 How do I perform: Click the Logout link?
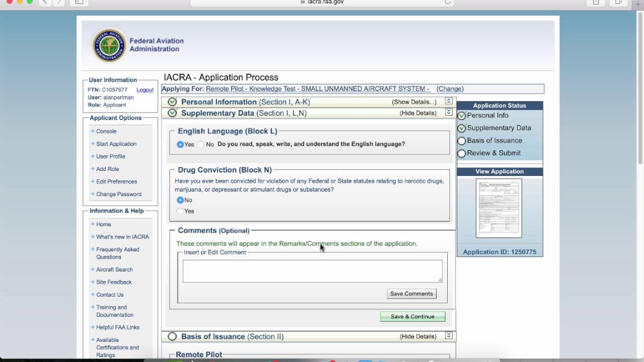pos(145,90)
